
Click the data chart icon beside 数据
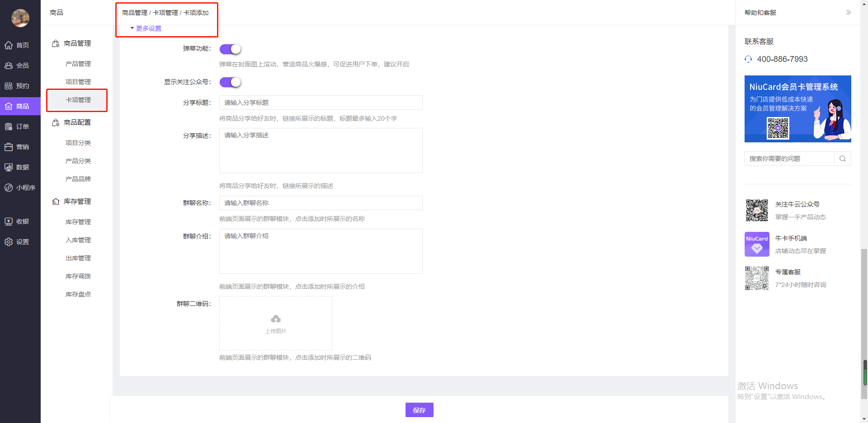pyautogui.click(x=9, y=167)
